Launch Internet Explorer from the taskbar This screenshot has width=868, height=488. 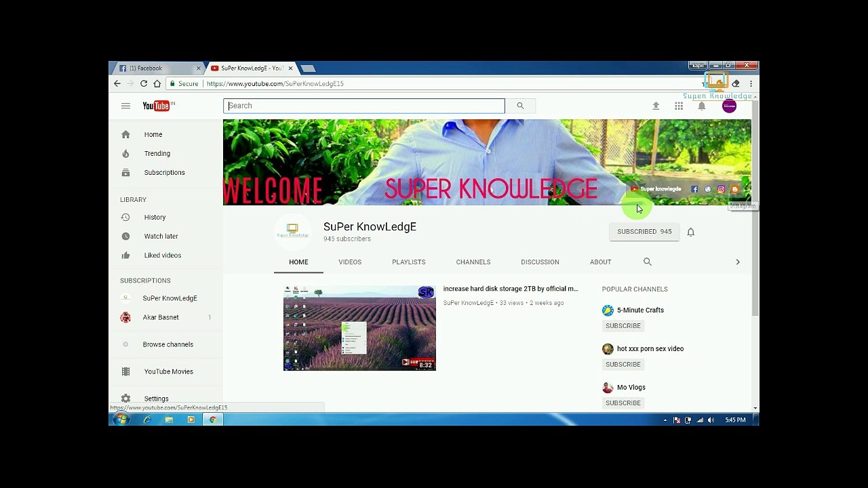[147, 420]
